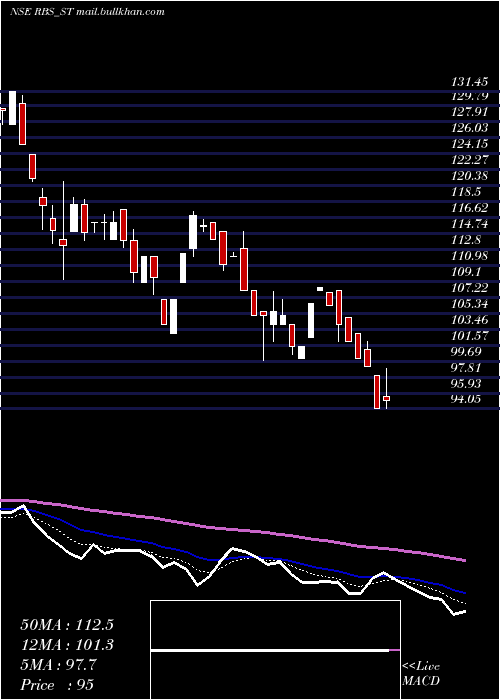Click the 5MA : 97.7 readout
Screen dimensions: 500x700
coord(58,665)
